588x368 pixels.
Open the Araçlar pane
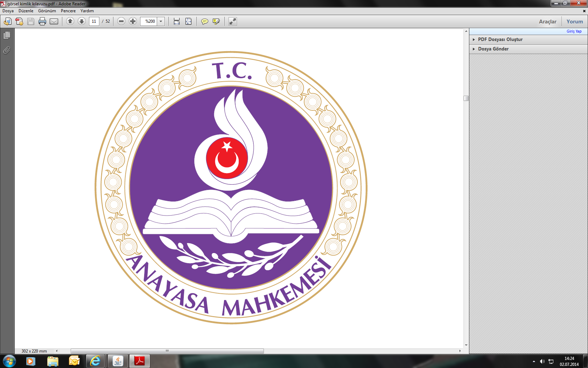(x=548, y=21)
